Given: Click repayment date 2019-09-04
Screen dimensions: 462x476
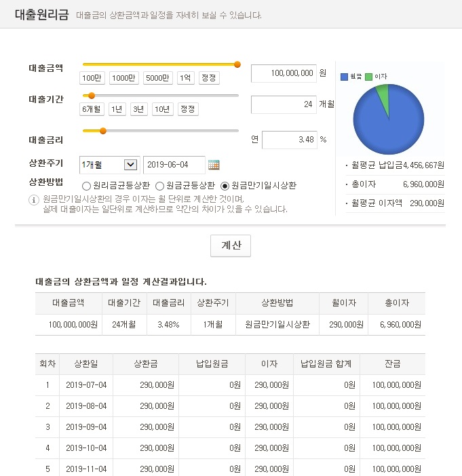Looking at the screenshot, I should [86, 427].
